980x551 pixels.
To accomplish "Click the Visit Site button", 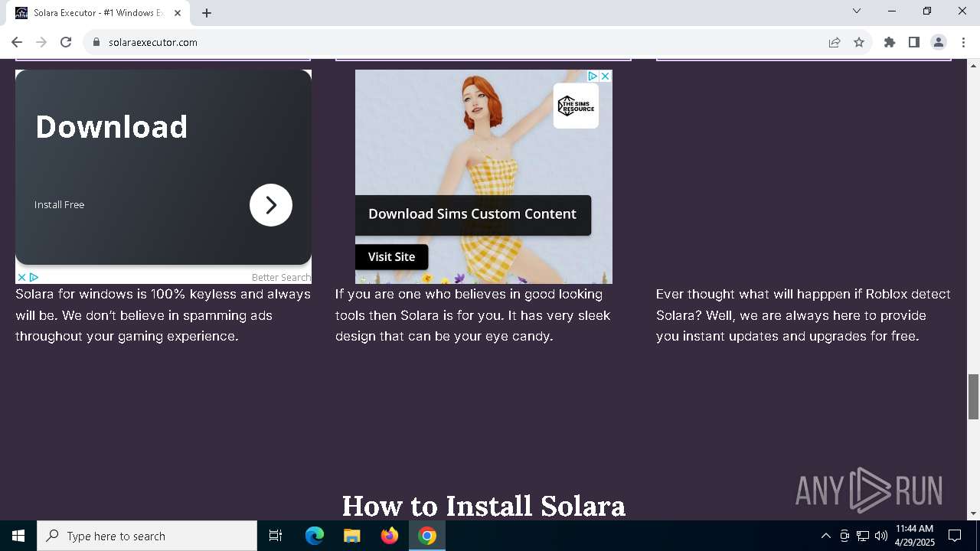I will (391, 257).
